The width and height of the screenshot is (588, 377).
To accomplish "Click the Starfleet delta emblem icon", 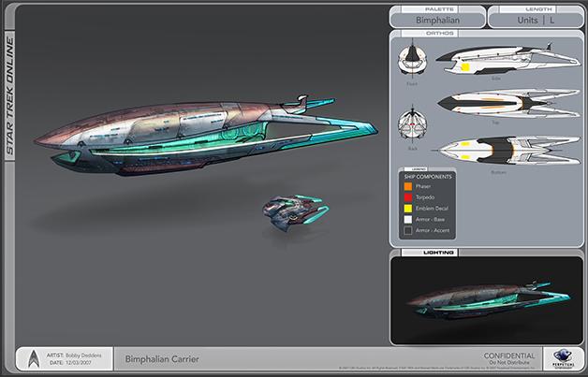I will coord(34,358).
